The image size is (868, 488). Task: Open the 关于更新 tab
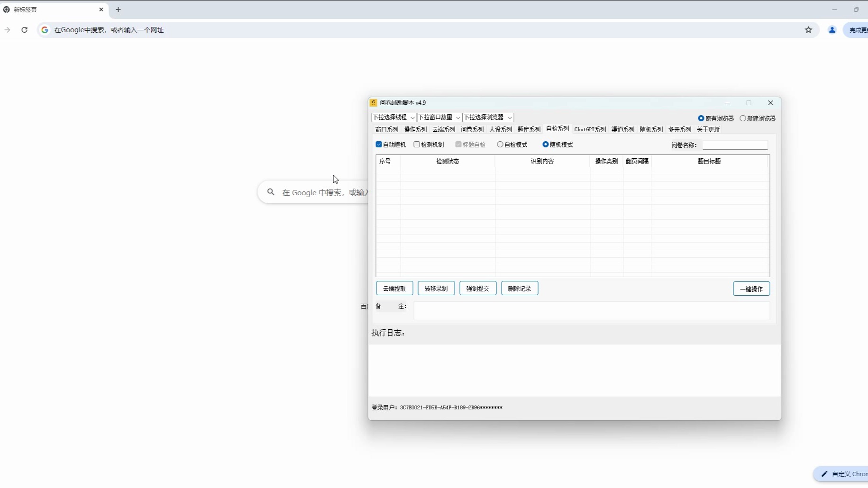point(708,129)
